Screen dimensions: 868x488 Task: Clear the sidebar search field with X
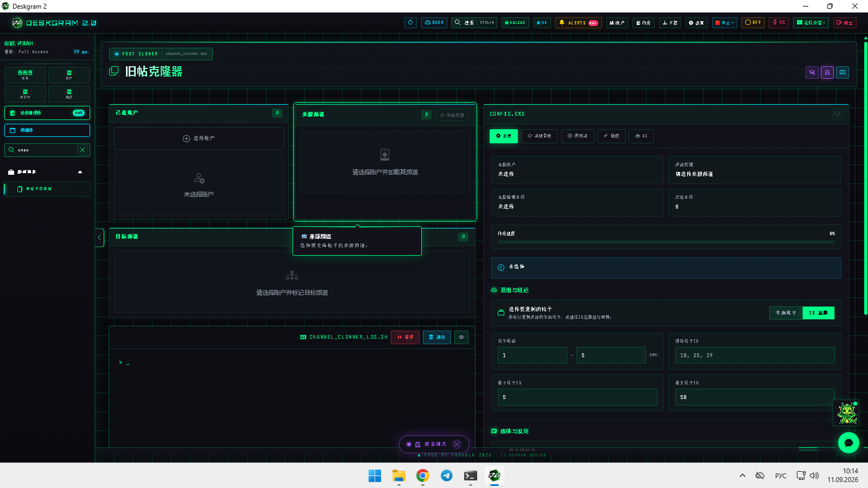click(x=83, y=150)
